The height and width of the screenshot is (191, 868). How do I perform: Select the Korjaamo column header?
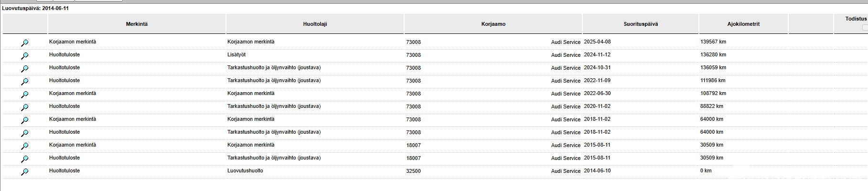coord(493,24)
